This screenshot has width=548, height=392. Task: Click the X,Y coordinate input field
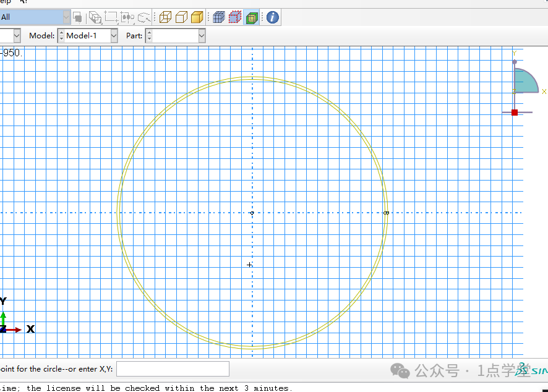[173, 369]
